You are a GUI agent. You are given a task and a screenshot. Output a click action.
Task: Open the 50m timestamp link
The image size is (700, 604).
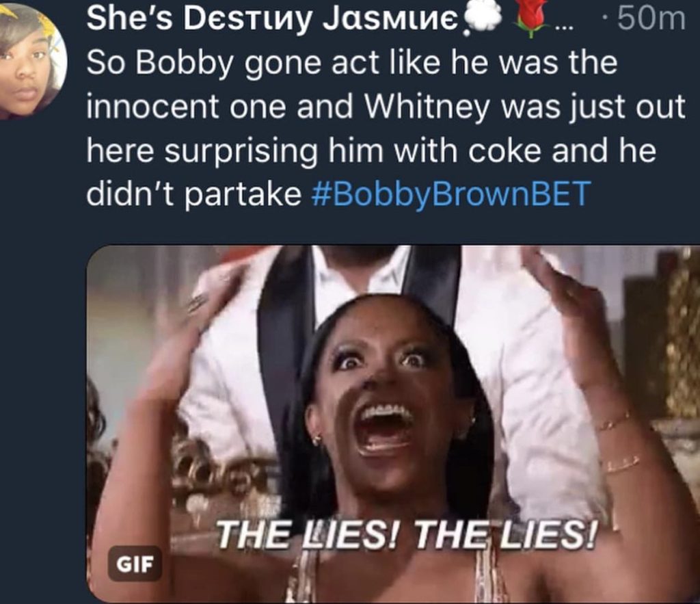[x=651, y=20]
